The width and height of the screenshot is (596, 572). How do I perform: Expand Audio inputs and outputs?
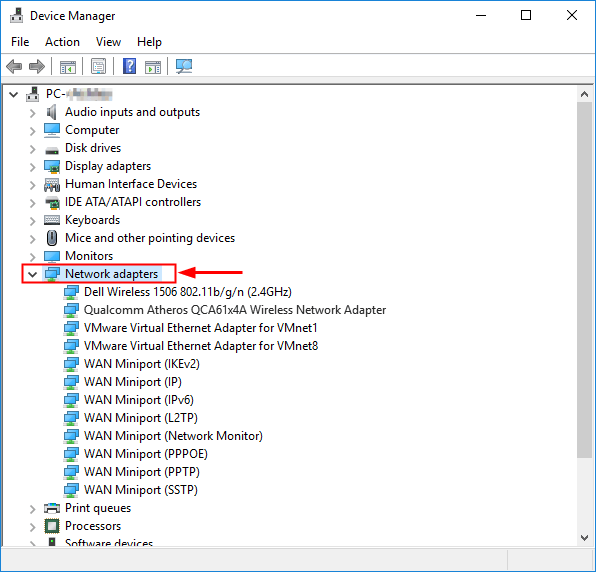32,112
